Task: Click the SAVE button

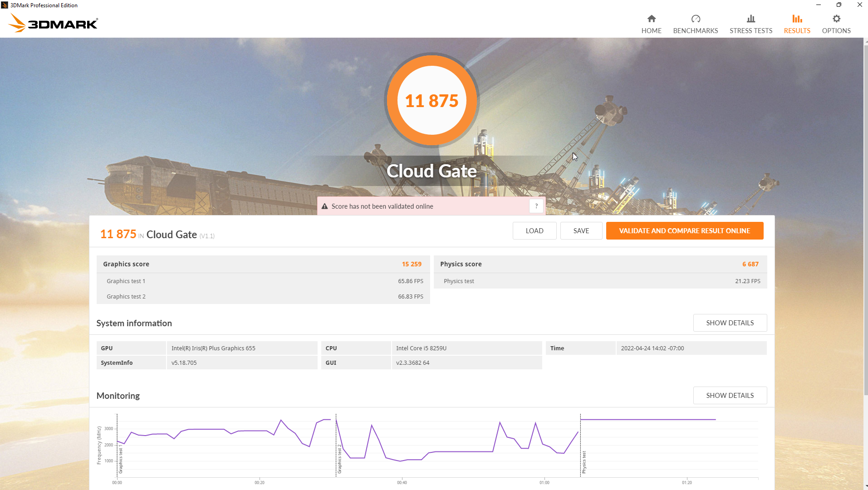Action: pos(581,230)
